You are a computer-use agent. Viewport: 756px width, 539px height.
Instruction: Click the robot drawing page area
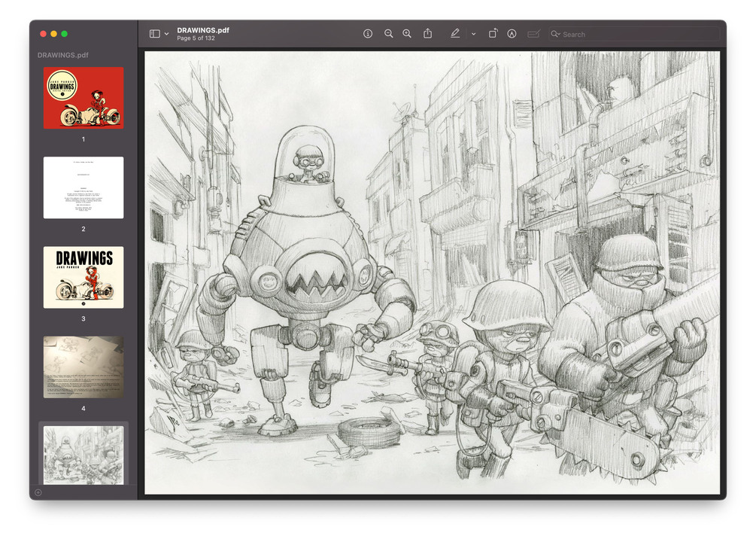[x=433, y=273]
